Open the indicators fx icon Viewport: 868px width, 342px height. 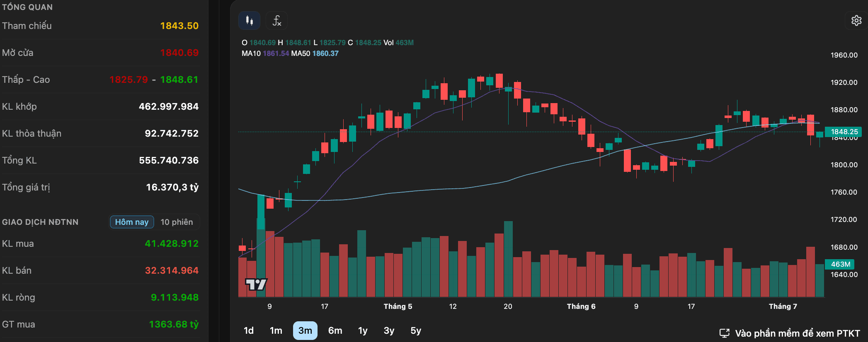point(276,20)
